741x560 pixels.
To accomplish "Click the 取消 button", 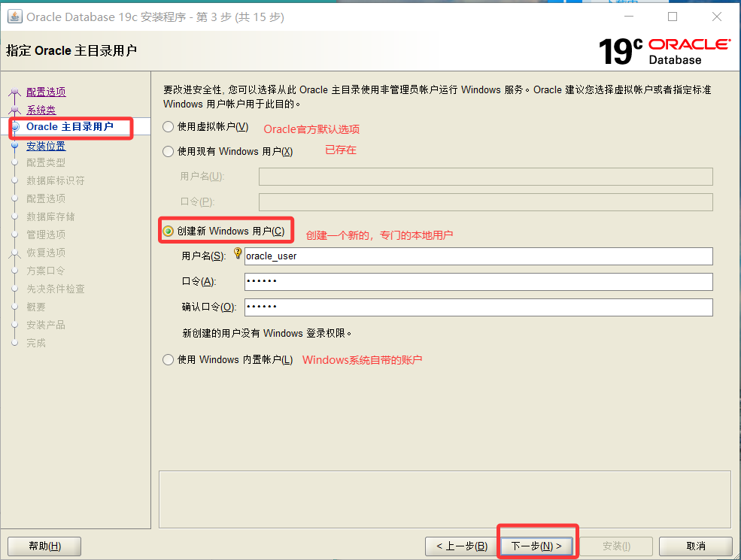I will [x=696, y=546].
